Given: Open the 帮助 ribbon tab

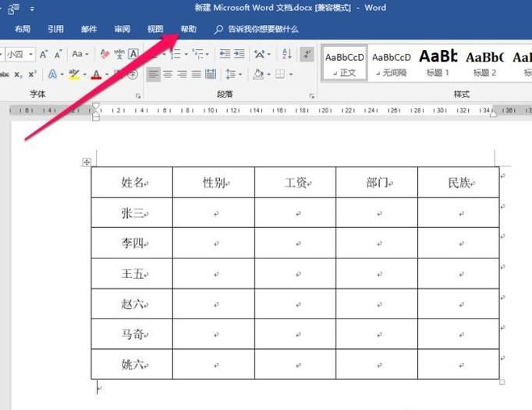Looking at the screenshot, I should [x=188, y=29].
